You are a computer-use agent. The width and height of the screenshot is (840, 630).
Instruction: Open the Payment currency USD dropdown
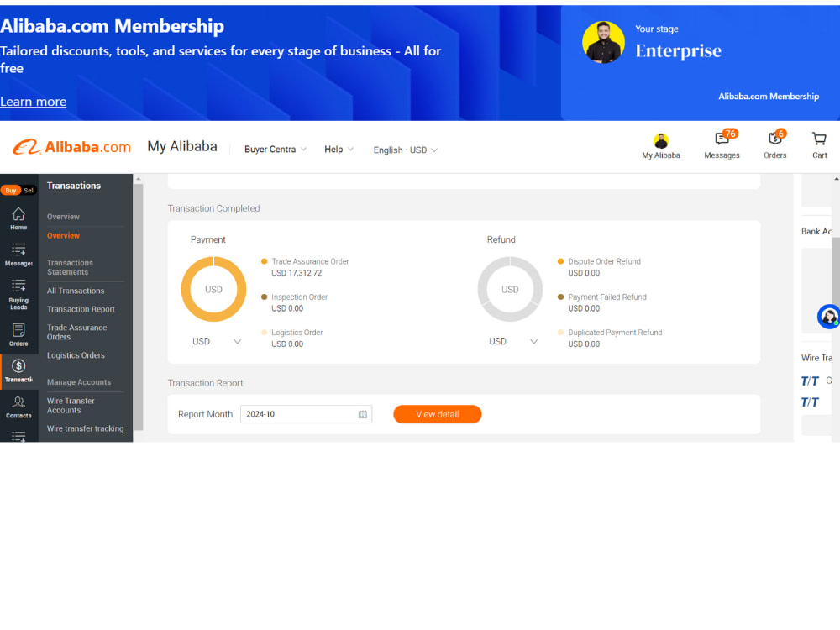coord(217,341)
